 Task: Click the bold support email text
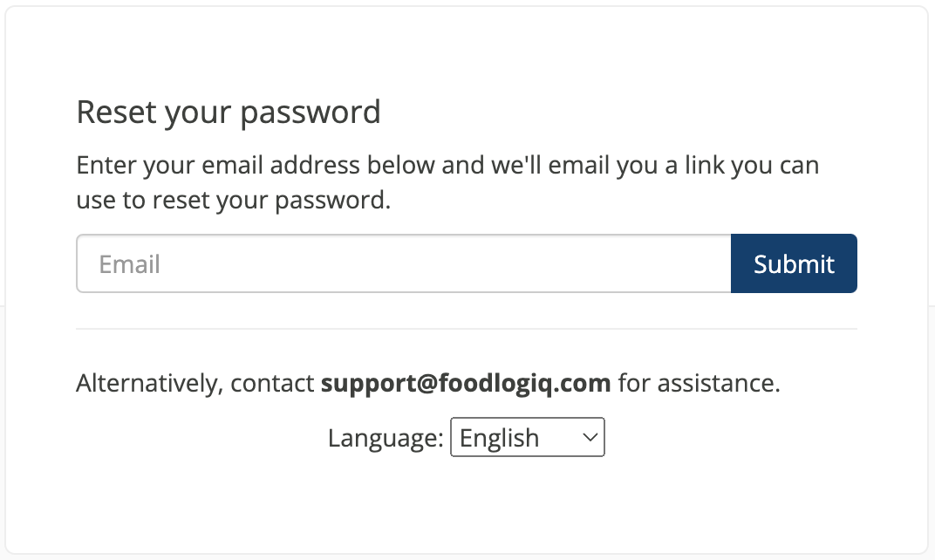(466, 383)
